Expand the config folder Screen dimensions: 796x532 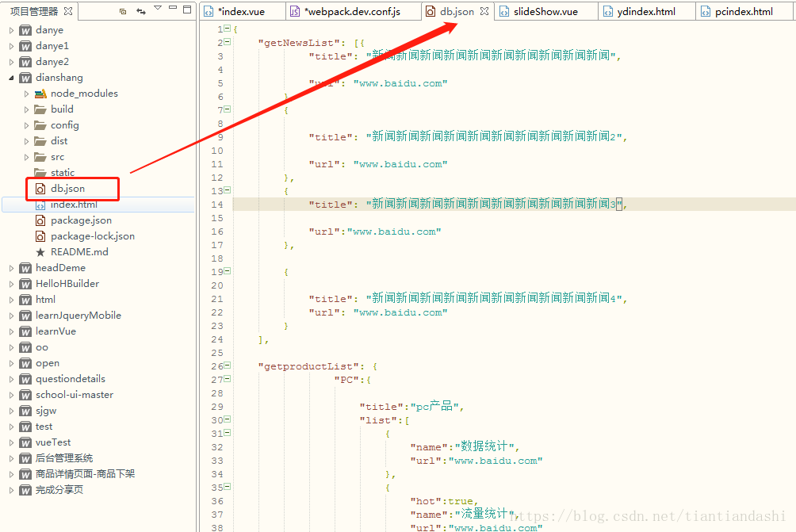[26, 125]
